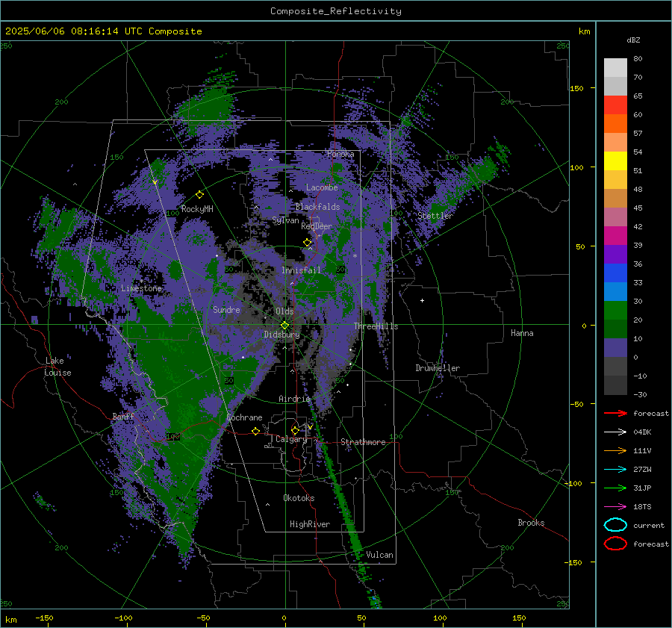Select the yellow 51-54 dBZ color swatch
This screenshot has width=672, height=628.
(x=615, y=161)
